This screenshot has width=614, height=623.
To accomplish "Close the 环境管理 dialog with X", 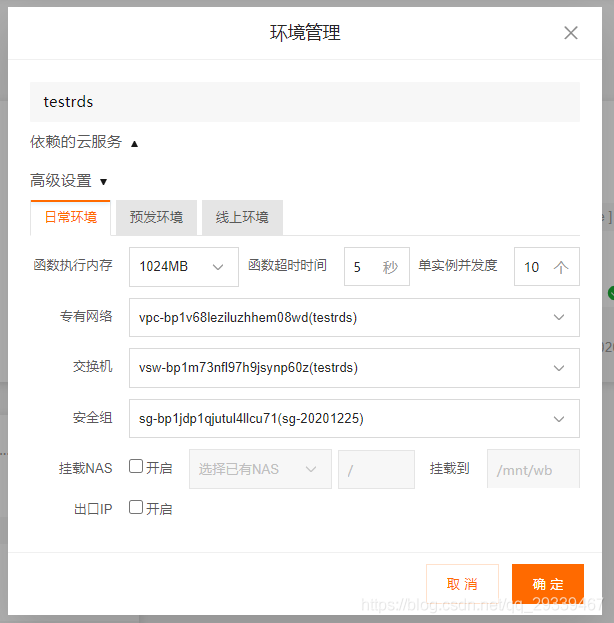I will coord(571,33).
